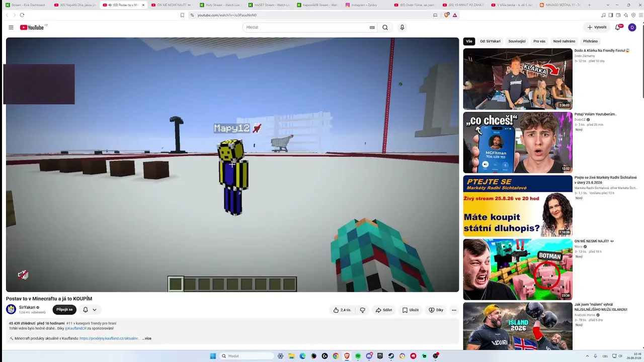Screen dimensions: 644x362
Task: Open the account avatar menu
Action: 632,27
